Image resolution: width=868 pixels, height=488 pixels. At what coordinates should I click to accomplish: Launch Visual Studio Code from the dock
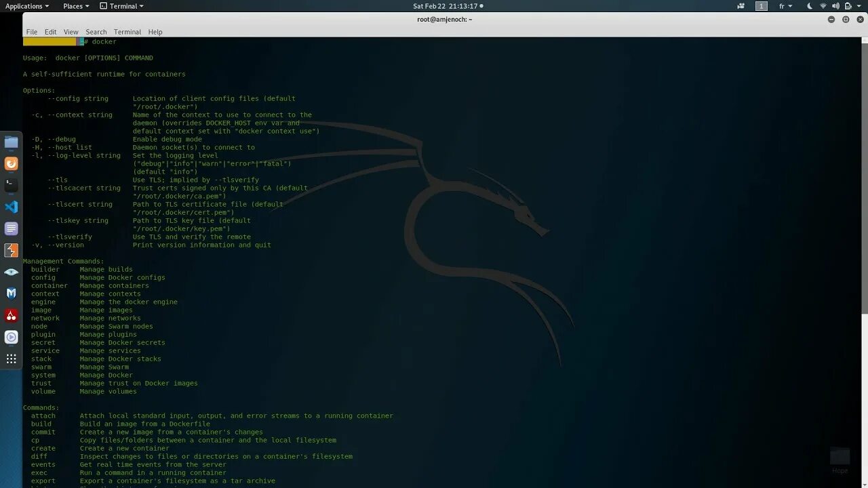pyautogui.click(x=11, y=207)
